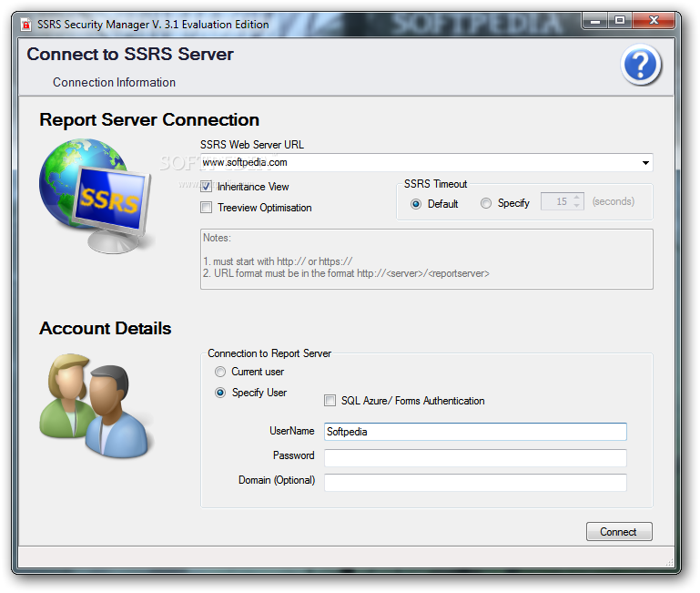Viewport: 700px width, 593px height.
Task: Maximize the SSRS Security Manager window
Action: click(x=620, y=21)
